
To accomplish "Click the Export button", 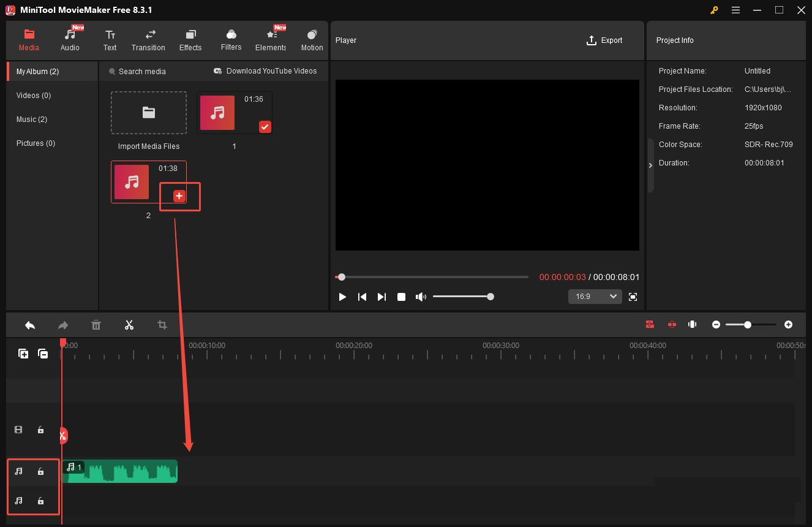I will [604, 40].
